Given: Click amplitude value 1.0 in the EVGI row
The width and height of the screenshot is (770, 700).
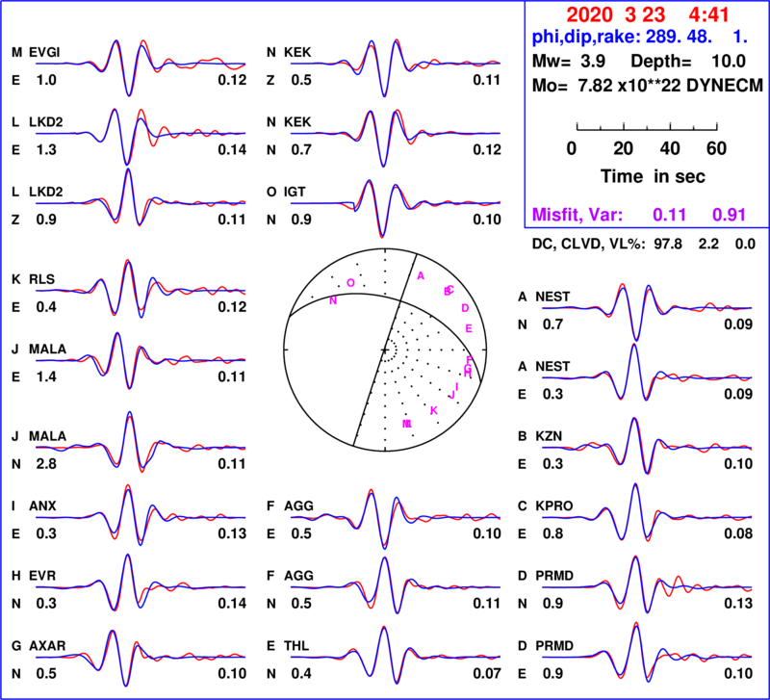Looking at the screenshot, I should coord(46,80).
